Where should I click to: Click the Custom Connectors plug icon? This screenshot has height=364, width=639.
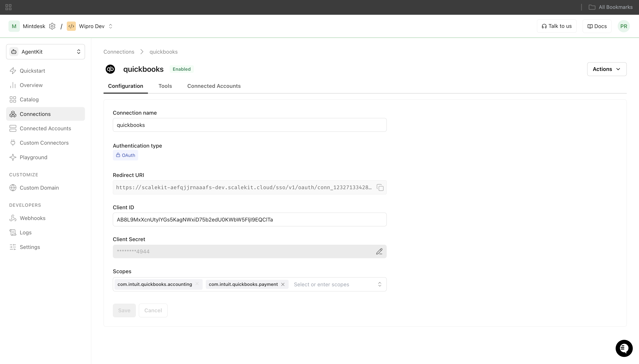pyautogui.click(x=13, y=143)
